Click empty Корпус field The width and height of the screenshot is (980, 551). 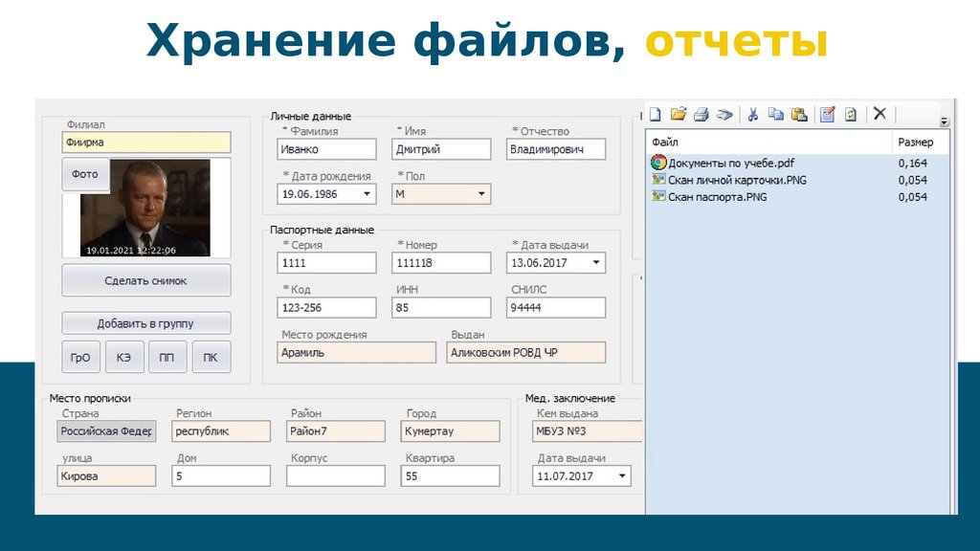[x=336, y=476]
